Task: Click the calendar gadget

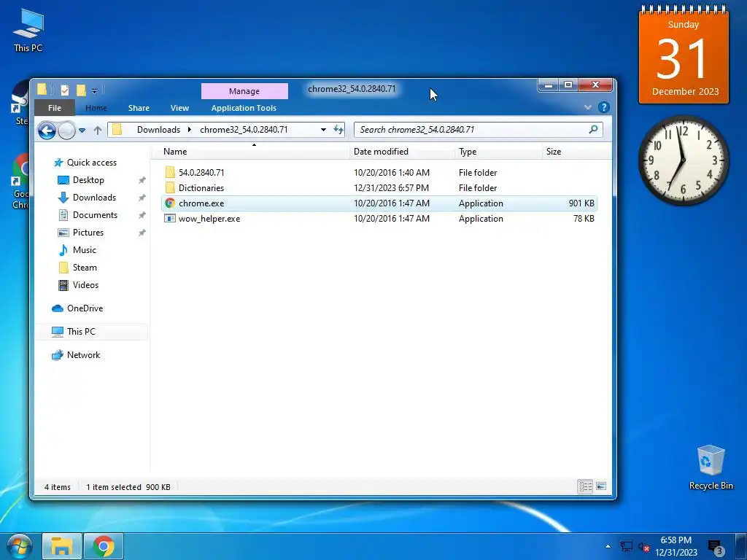Action: [684, 55]
